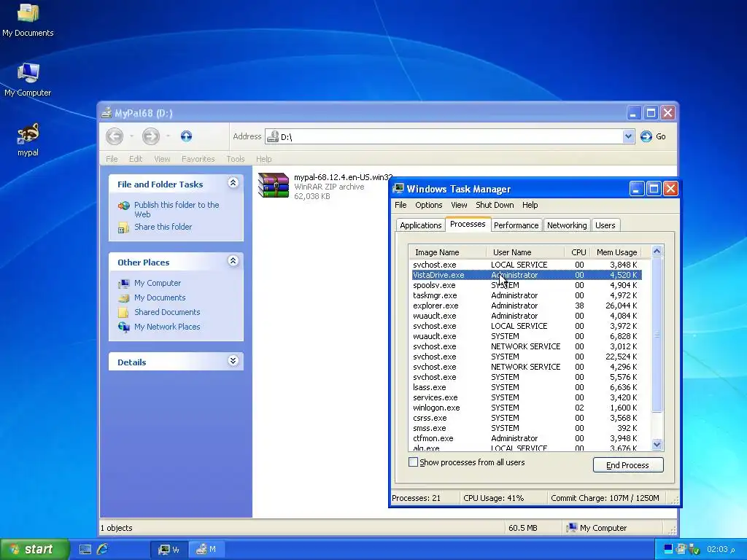Open Task Manager Options menu
The image size is (747, 560).
429,205
